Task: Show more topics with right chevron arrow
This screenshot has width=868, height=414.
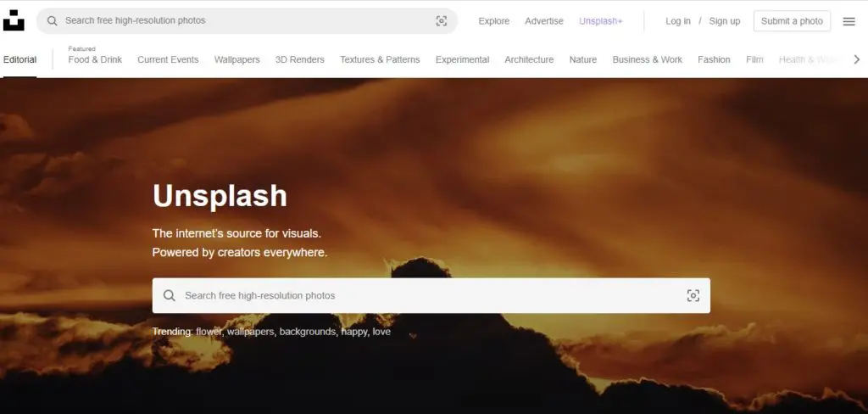Action: (856, 59)
